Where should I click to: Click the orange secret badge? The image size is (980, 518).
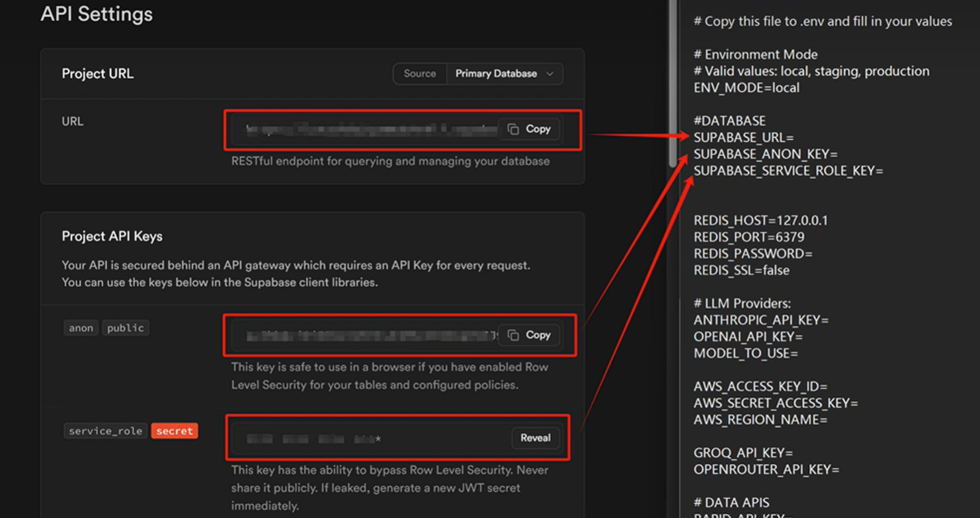[x=175, y=431]
